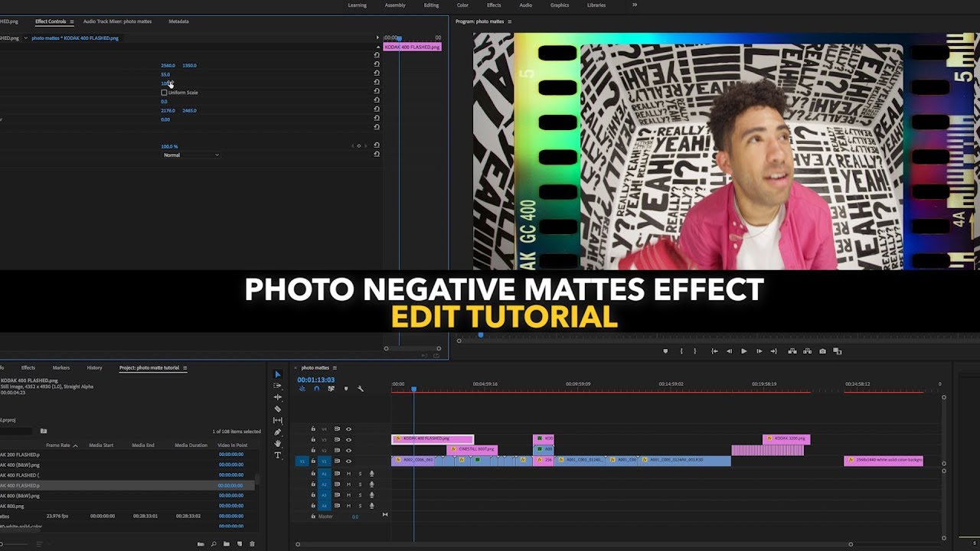
Task: Step forward one frame in Program monitor
Action: point(759,351)
